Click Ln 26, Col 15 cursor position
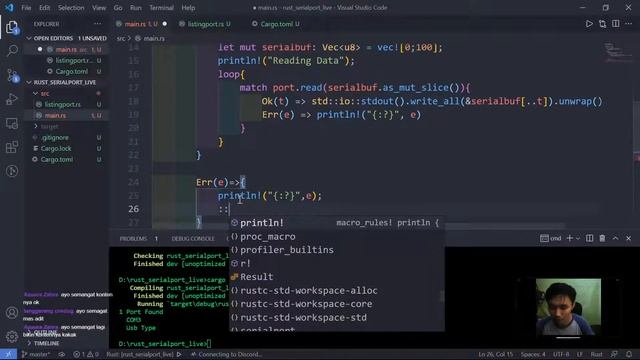 coord(496,354)
